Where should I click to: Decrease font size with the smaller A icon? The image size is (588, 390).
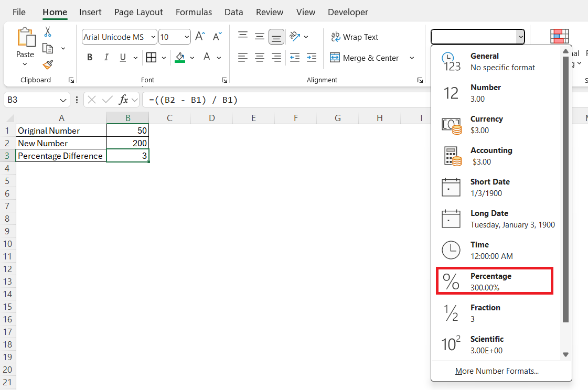[x=217, y=36]
